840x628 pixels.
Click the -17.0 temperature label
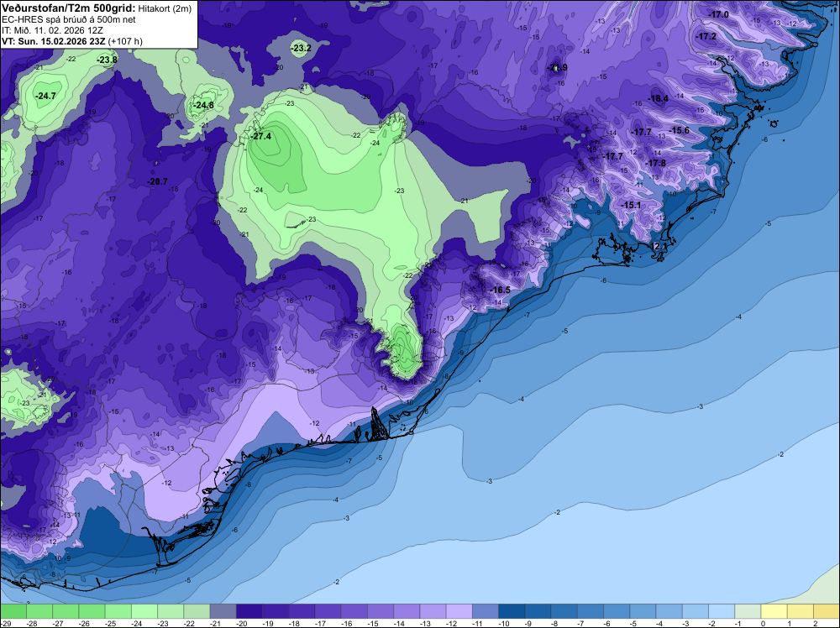coord(718,14)
